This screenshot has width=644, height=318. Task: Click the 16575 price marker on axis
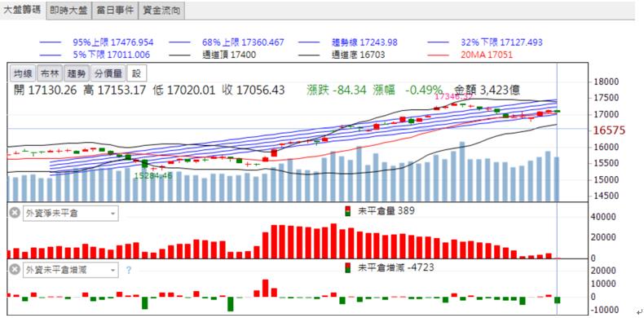(x=610, y=130)
